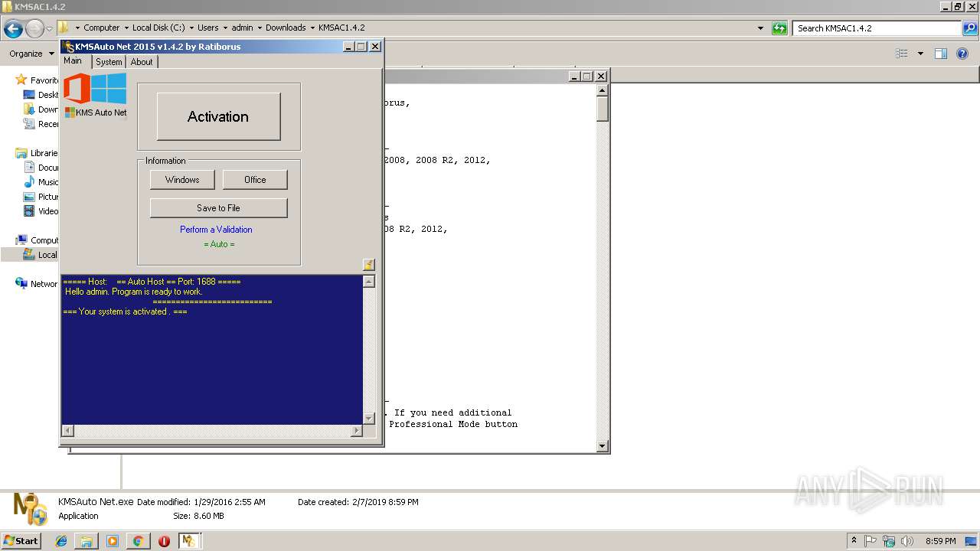Expand dropdown after Users breadcrumb

click(x=225, y=28)
